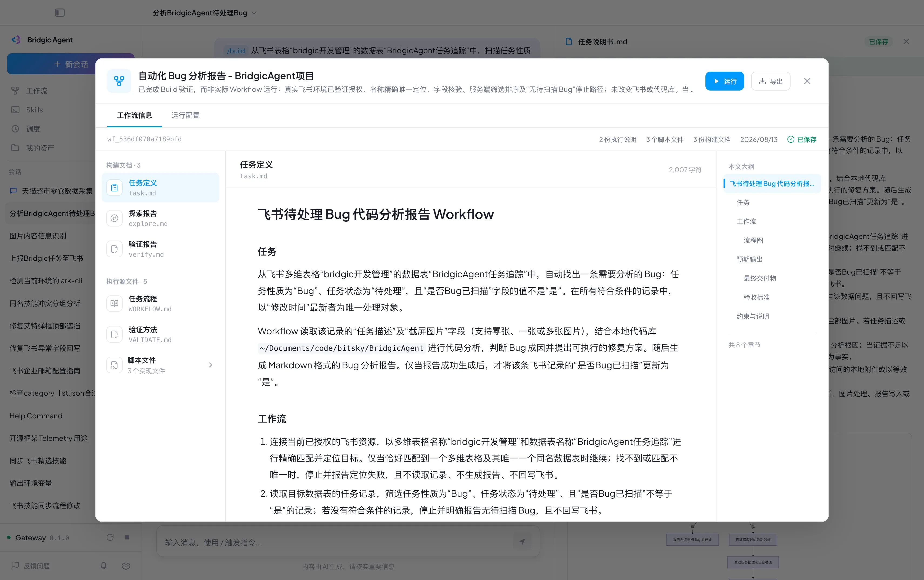Click the Gateway stop square icon
The width and height of the screenshot is (924, 580).
click(127, 537)
